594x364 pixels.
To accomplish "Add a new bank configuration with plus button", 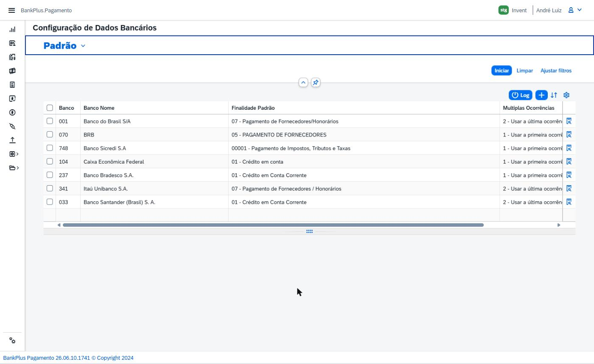I will (x=541, y=95).
